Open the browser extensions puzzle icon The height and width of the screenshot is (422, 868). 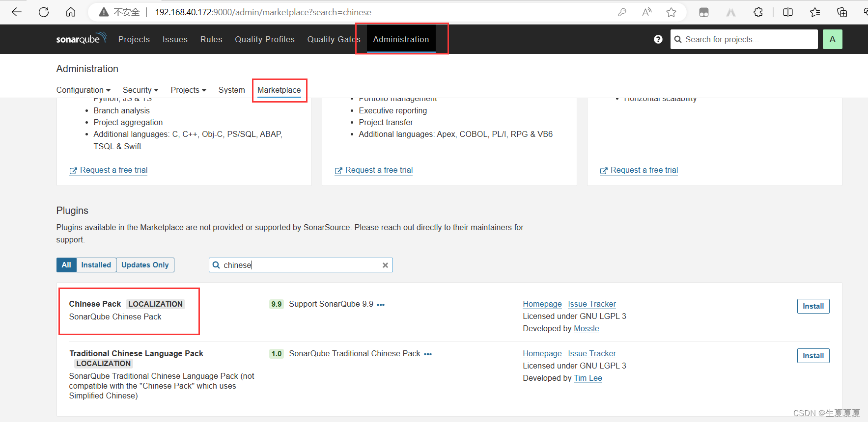tap(758, 12)
